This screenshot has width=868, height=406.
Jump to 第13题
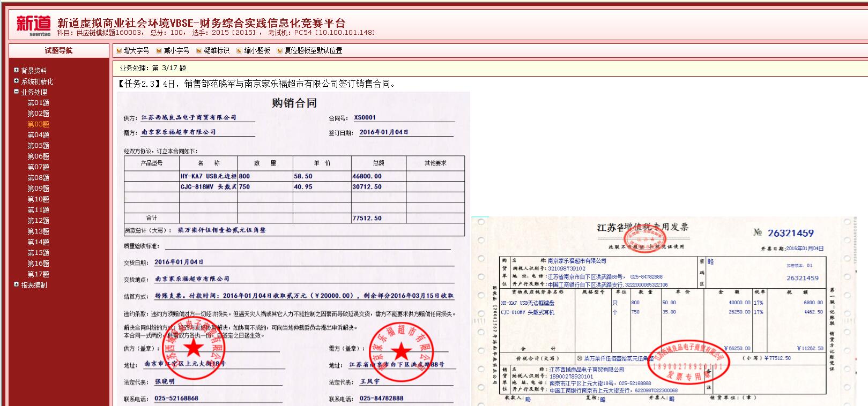point(39,231)
